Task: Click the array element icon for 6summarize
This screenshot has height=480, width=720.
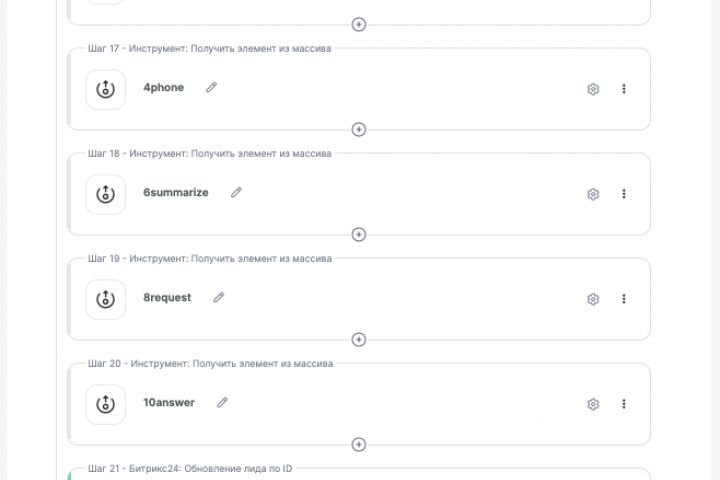Action: tap(105, 194)
